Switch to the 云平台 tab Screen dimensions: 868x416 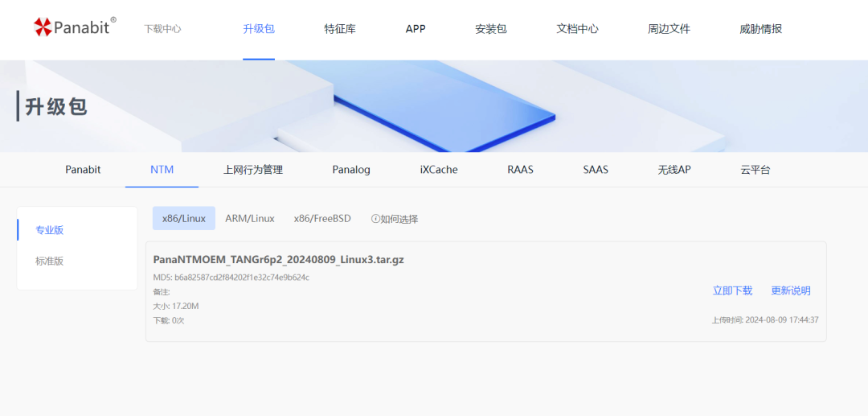[755, 170]
